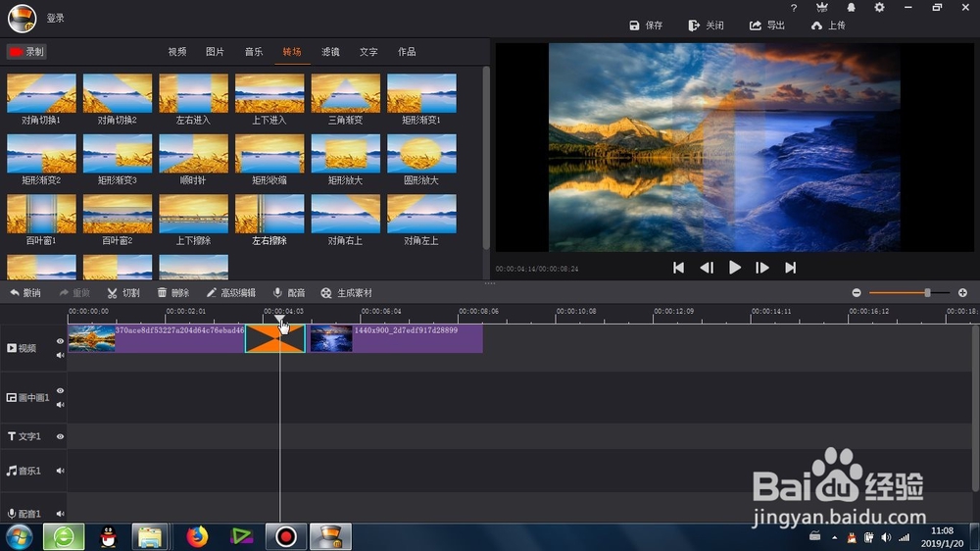This screenshot has height=551, width=980.
Task: Open the settings gear icon
Action: (x=879, y=8)
